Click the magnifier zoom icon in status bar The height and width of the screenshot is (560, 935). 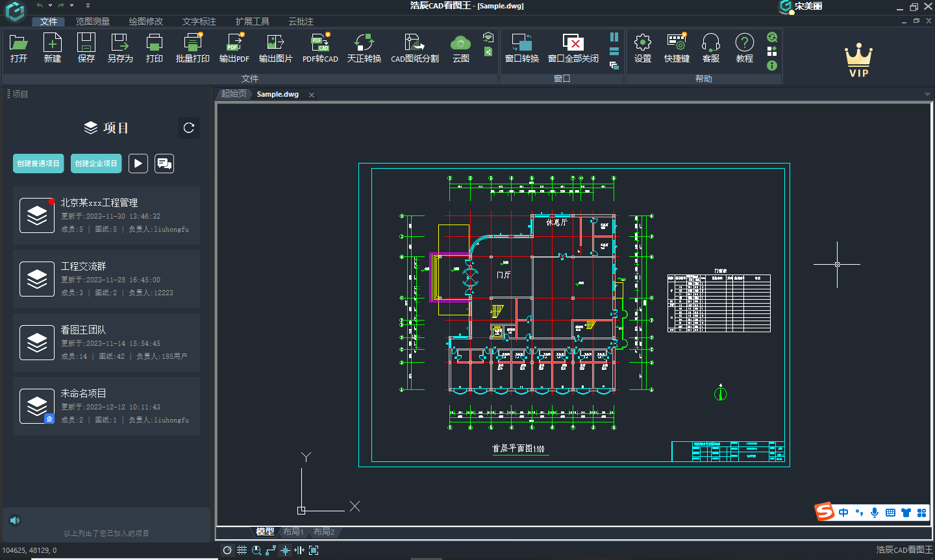[x=256, y=550]
